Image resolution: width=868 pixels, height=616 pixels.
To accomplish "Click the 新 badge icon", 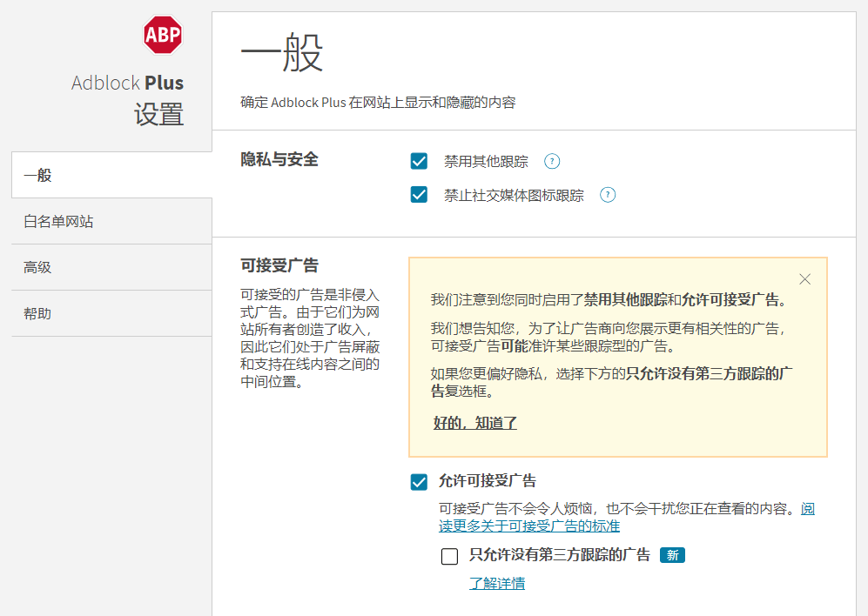I will click(x=673, y=555).
